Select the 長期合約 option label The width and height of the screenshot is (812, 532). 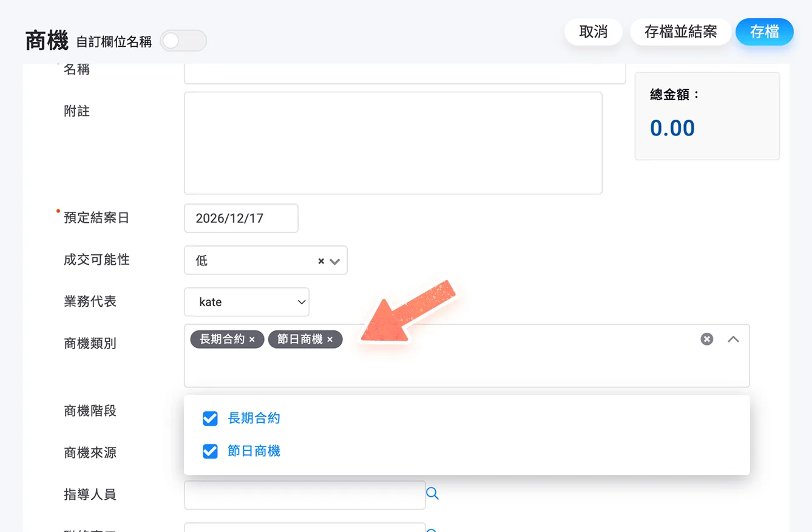(x=254, y=418)
